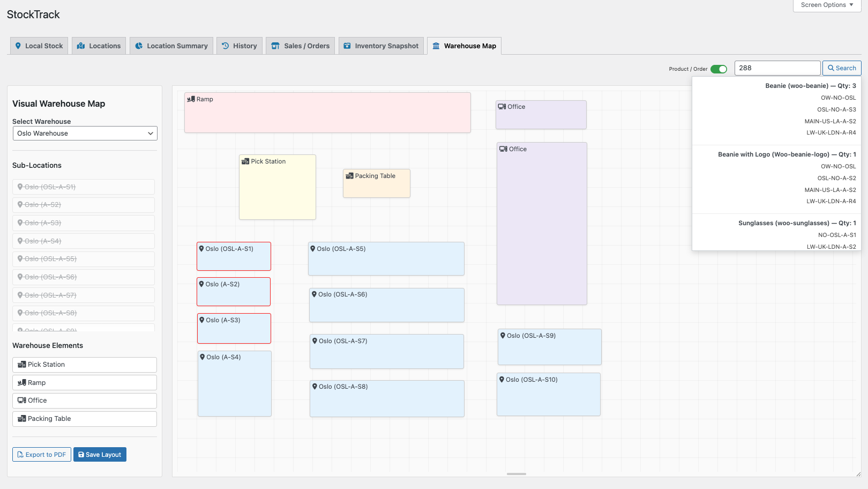The image size is (868, 489).
Task: Toggle the Product / Order switch
Action: pos(719,69)
